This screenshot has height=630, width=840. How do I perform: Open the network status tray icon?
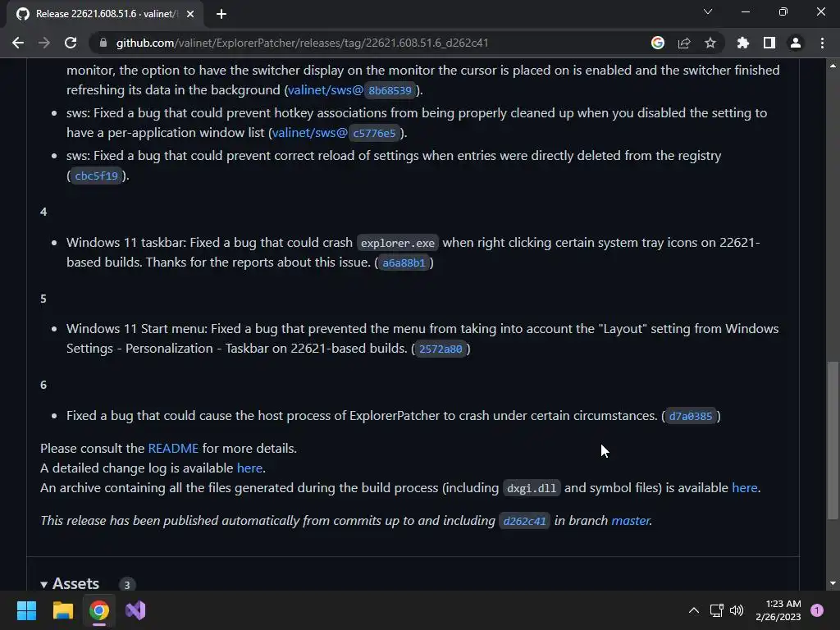pos(716,610)
